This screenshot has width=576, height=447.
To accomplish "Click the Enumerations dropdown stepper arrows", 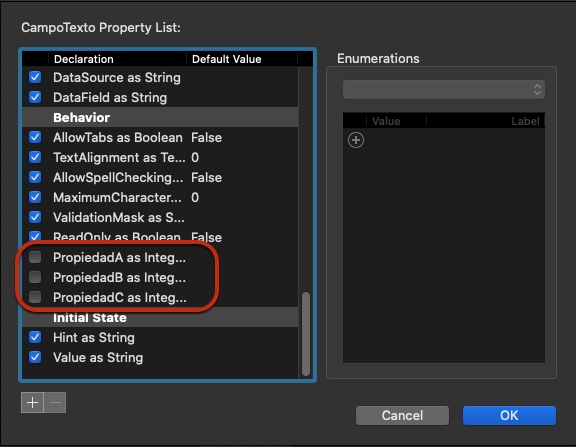I will click(537, 89).
